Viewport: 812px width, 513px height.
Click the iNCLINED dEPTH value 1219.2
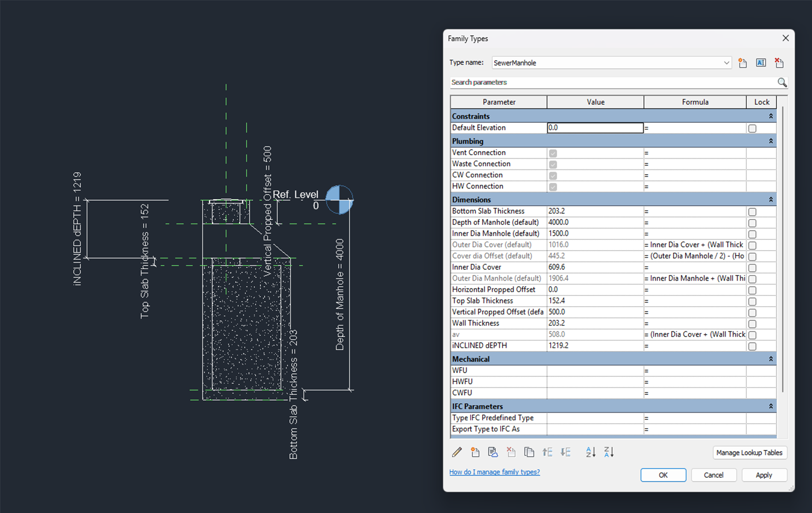pyautogui.click(x=595, y=346)
